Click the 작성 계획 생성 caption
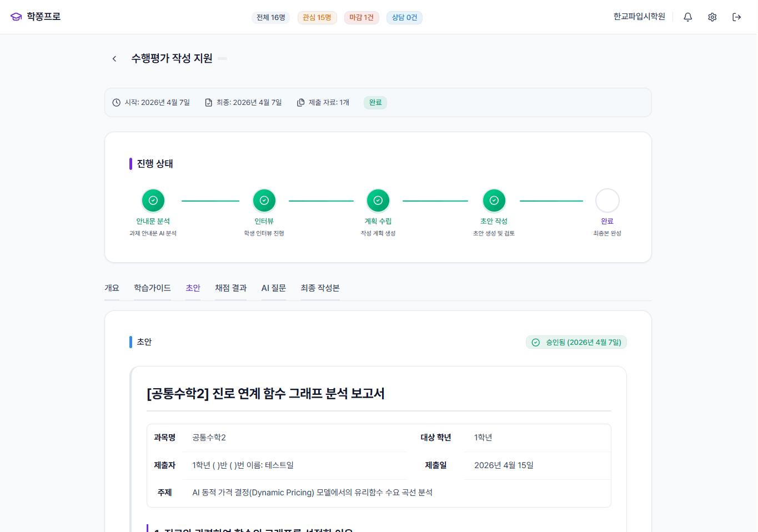The image size is (758, 532). pos(378,234)
